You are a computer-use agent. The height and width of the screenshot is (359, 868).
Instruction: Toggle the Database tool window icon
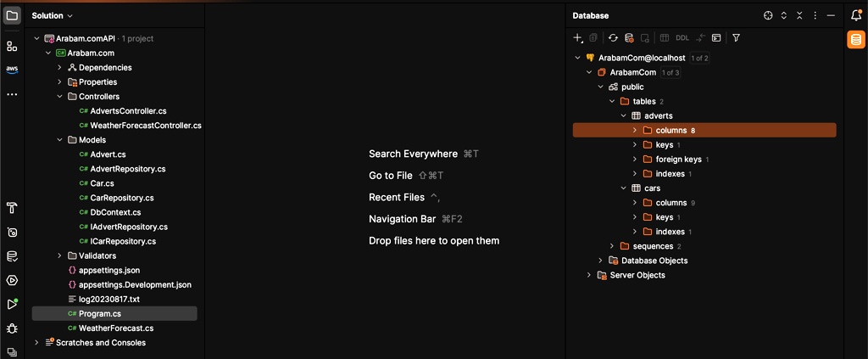pyautogui.click(x=856, y=39)
